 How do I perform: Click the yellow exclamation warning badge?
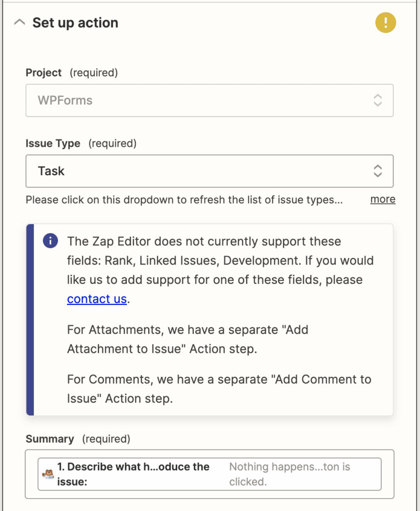click(x=385, y=22)
